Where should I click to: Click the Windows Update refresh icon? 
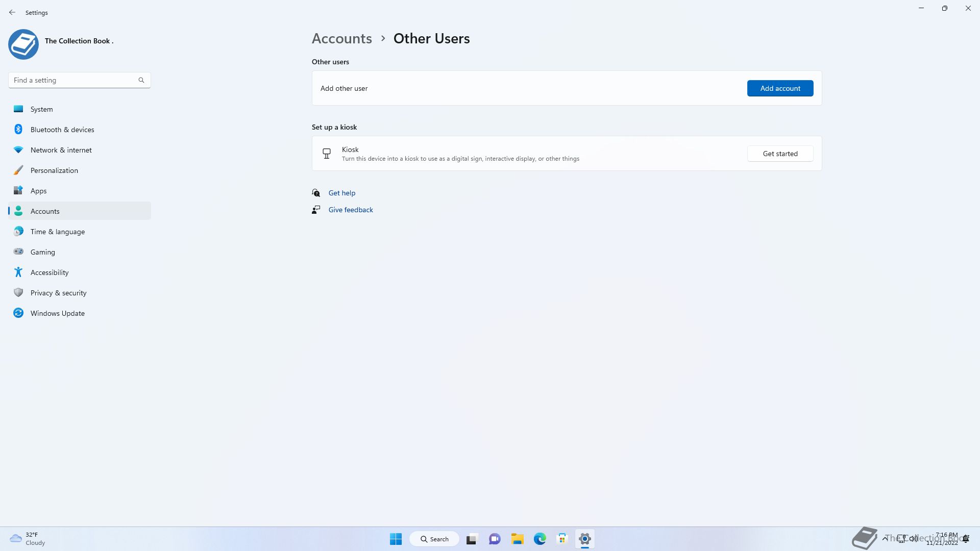coord(18,313)
